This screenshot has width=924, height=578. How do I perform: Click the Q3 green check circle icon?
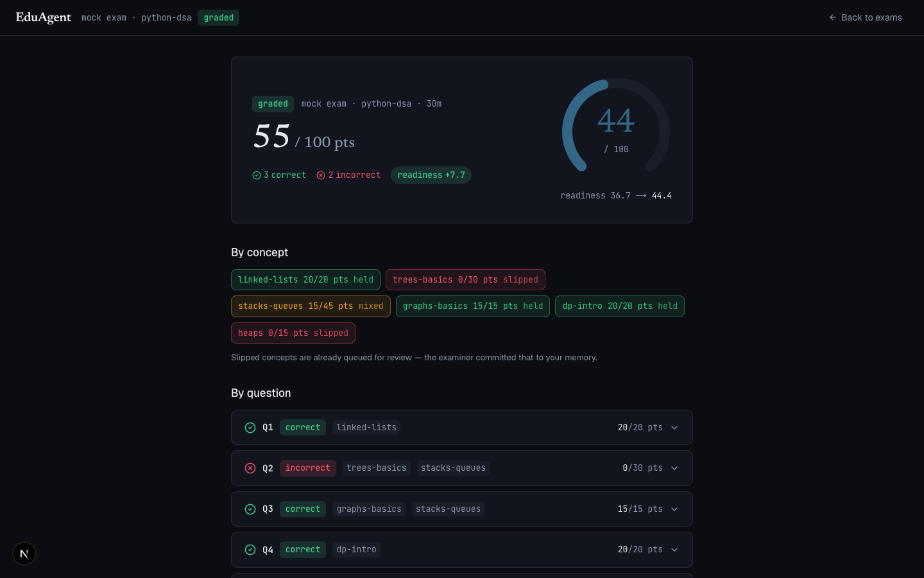(x=250, y=509)
